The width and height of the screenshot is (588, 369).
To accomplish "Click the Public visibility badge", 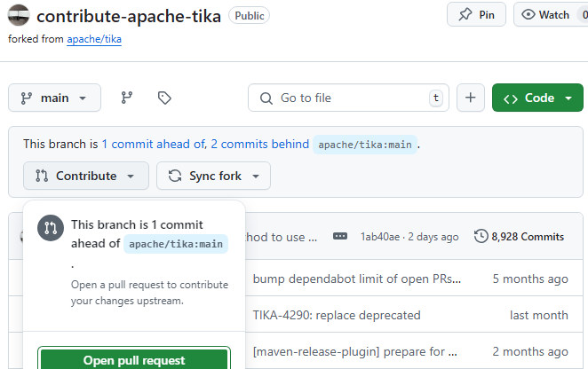I will [249, 15].
